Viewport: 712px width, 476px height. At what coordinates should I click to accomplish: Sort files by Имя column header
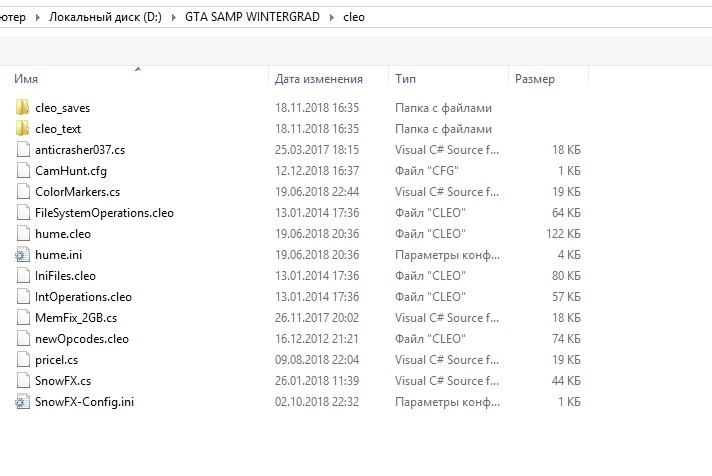(x=27, y=79)
